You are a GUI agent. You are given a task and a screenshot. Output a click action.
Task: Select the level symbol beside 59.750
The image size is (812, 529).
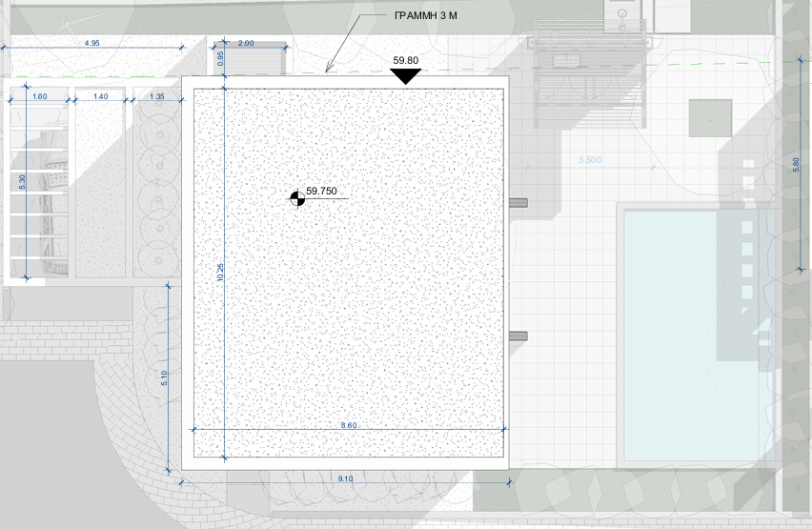click(297, 197)
